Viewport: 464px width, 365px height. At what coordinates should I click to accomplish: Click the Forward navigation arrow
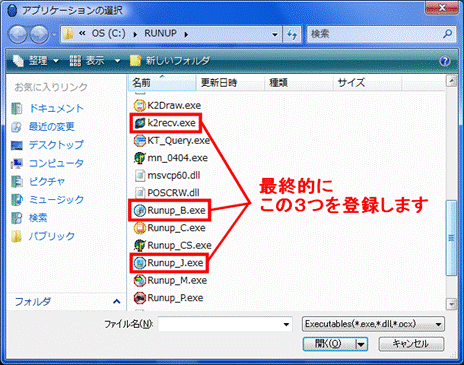point(39,34)
